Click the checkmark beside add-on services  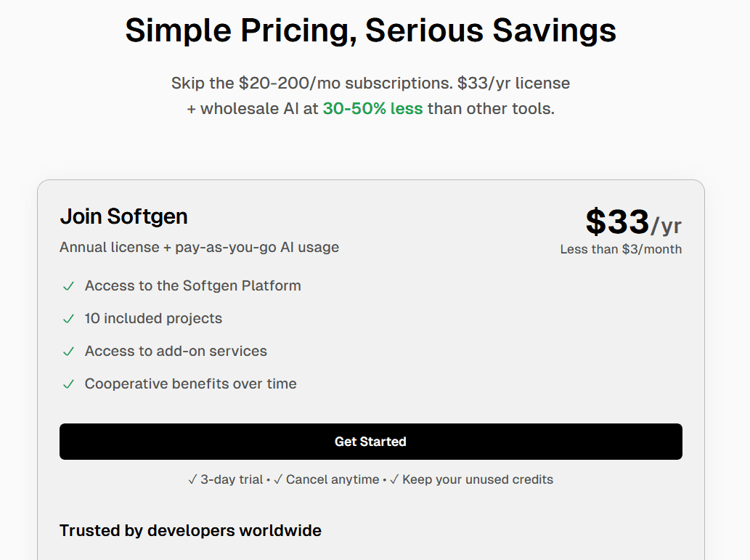(x=68, y=352)
